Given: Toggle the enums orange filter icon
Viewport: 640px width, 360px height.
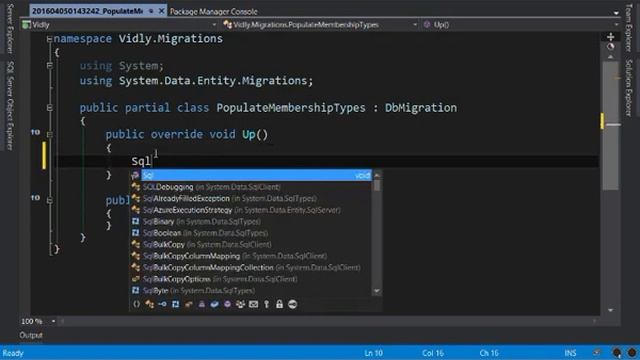Looking at the screenshot, I should click(189, 304).
